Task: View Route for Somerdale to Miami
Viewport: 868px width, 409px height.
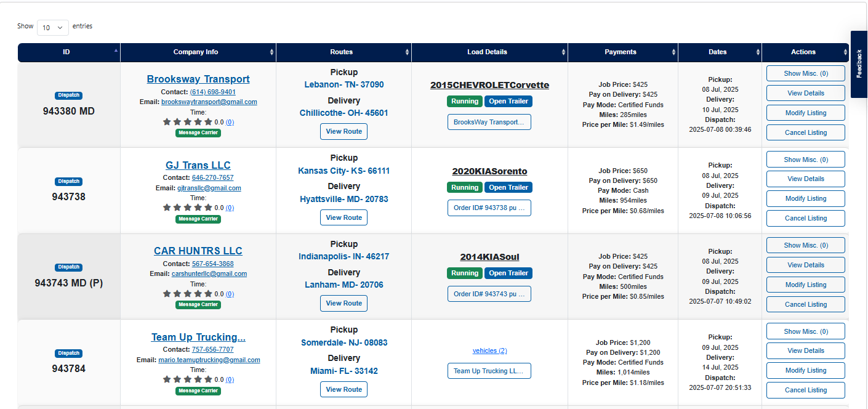Action: coord(344,389)
